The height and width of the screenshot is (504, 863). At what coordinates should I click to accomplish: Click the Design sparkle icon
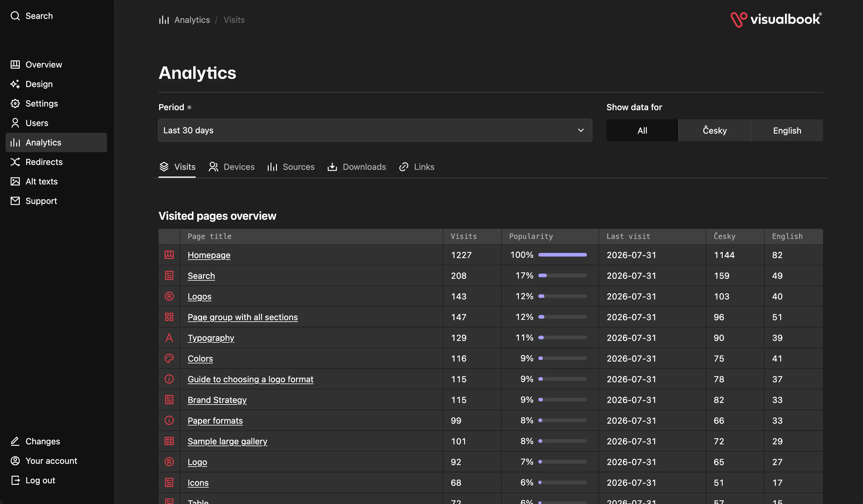pos(15,84)
